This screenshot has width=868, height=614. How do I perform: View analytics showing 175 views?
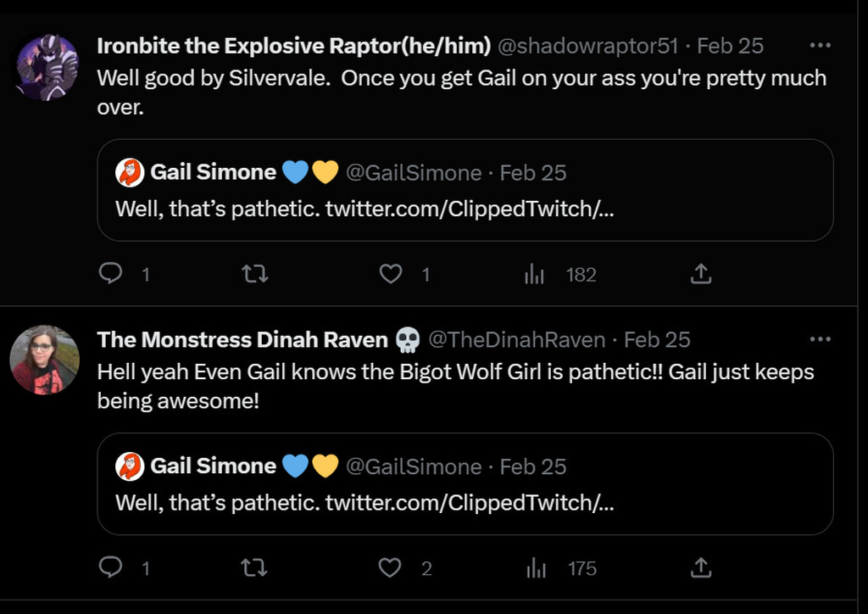[536, 567]
